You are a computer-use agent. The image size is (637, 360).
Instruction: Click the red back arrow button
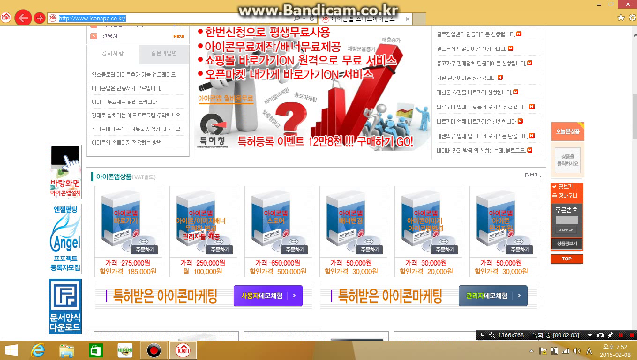[23, 18]
